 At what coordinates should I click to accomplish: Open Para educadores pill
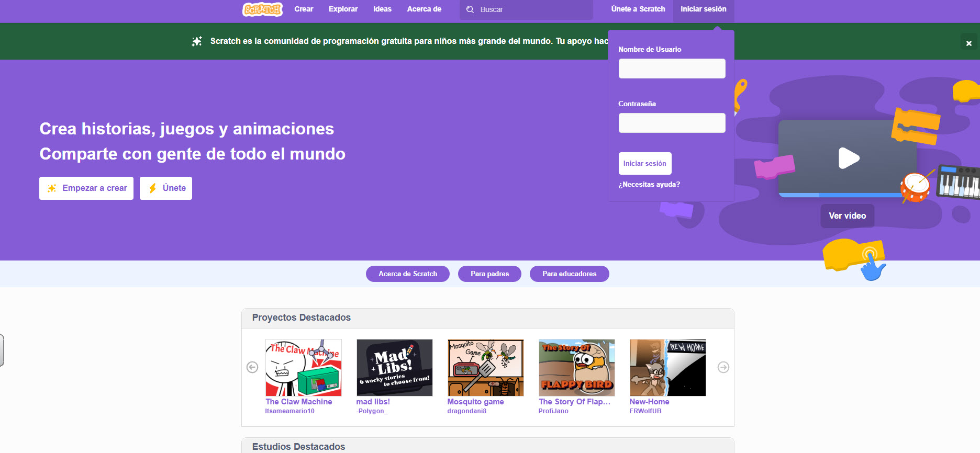click(x=570, y=274)
